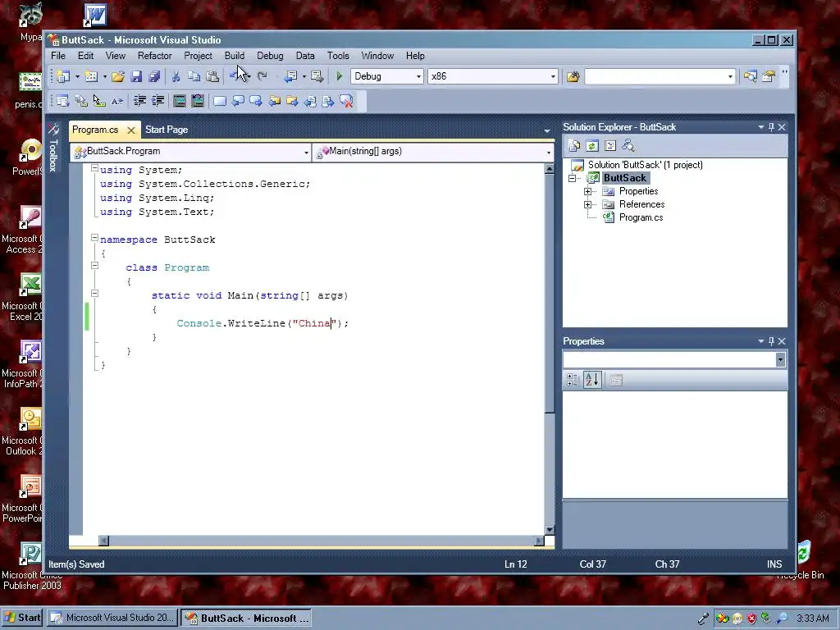Screen dimensions: 840x630
Task: Click the Display Quick Info icon
Action: tap(99, 101)
